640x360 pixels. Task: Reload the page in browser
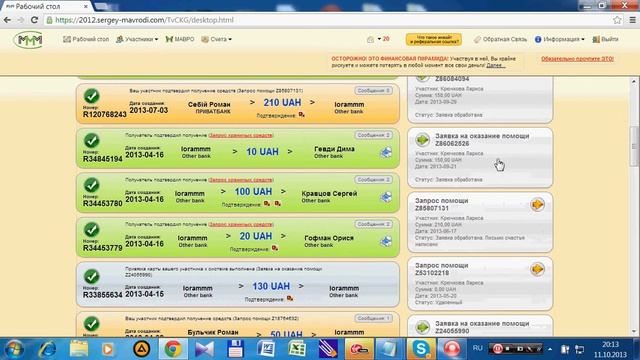[34, 20]
